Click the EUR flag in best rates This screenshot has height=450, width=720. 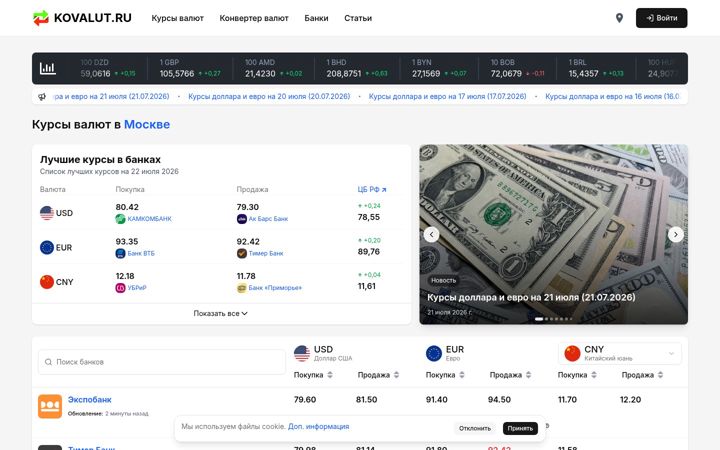[47, 248]
